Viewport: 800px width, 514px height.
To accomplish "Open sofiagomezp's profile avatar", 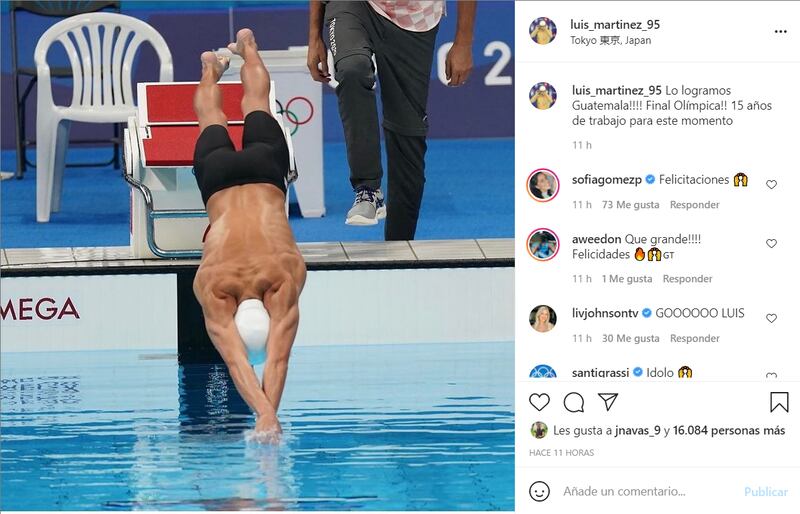I will tap(543, 185).
